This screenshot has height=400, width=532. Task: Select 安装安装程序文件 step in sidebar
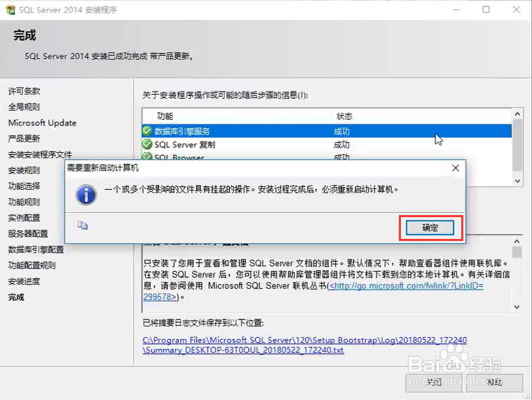[40, 155]
